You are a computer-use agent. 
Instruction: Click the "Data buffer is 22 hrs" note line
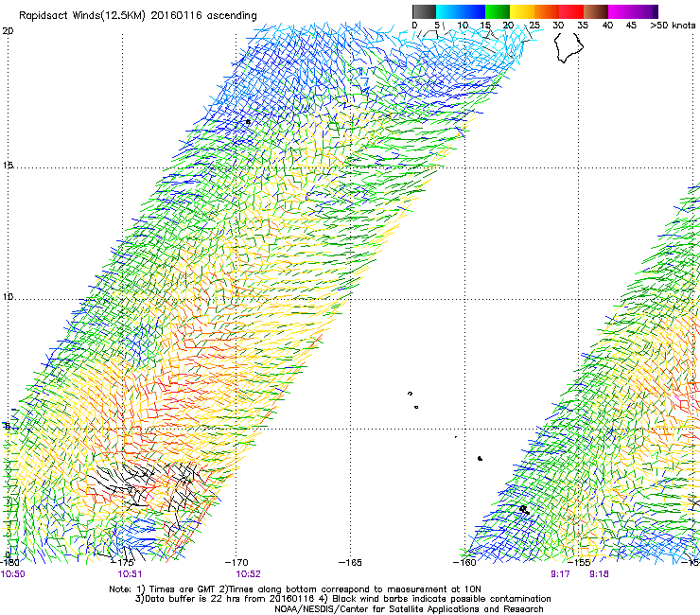(342, 599)
